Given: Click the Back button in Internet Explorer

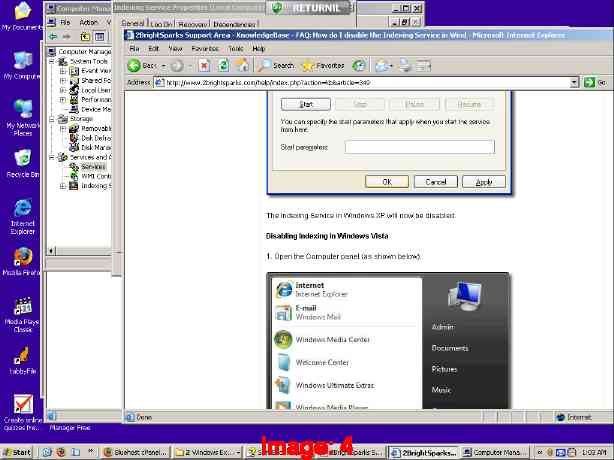Looking at the screenshot, I should pyautogui.click(x=142, y=66).
